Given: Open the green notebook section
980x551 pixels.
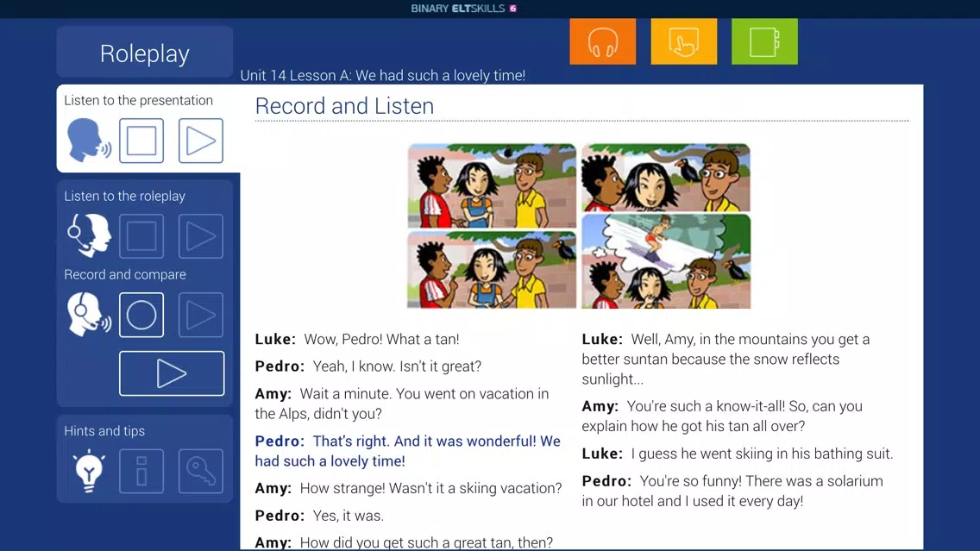Looking at the screenshot, I should 764,41.
